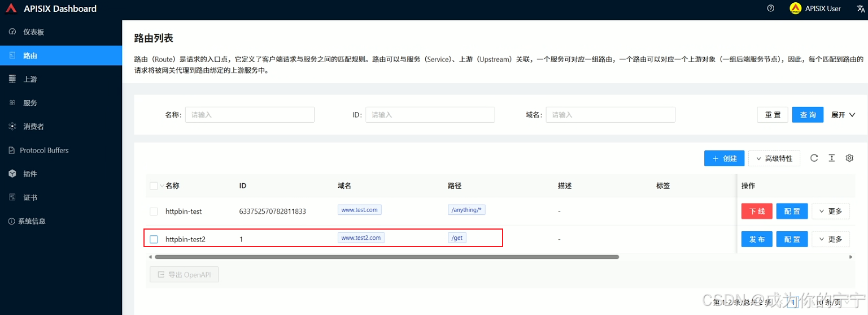Click the APISIX User avatar
The height and width of the screenshot is (315, 868).
pos(795,8)
